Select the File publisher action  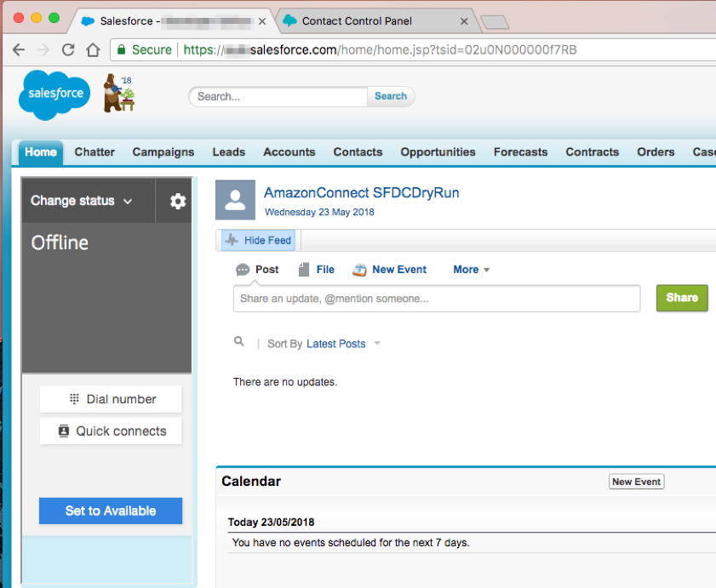click(317, 270)
